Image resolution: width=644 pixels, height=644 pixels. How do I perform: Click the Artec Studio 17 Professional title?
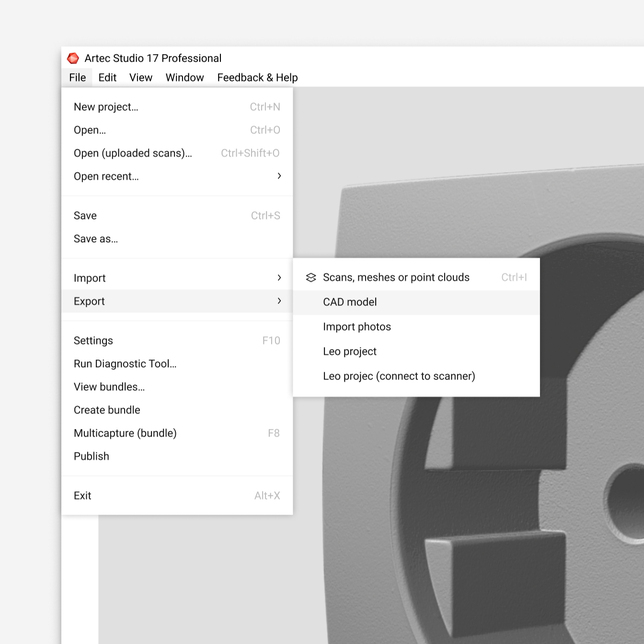pos(153,58)
